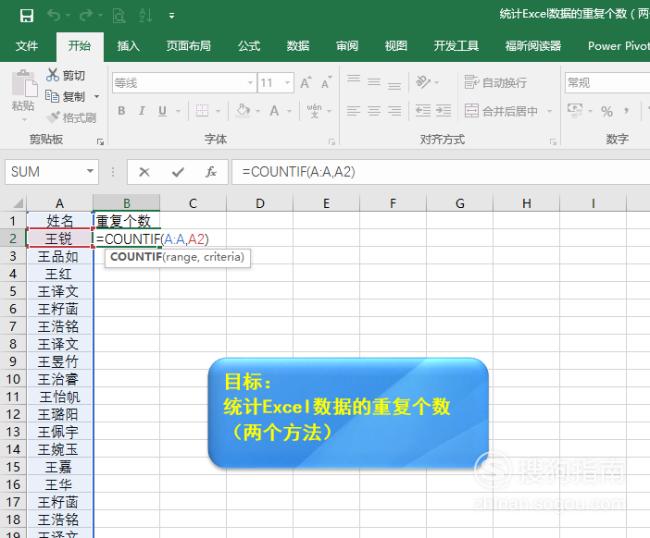Image resolution: width=650 pixels, height=538 pixels.
Task: Click the Format Painter (格式刷) icon
Action: (x=54, y=117)
